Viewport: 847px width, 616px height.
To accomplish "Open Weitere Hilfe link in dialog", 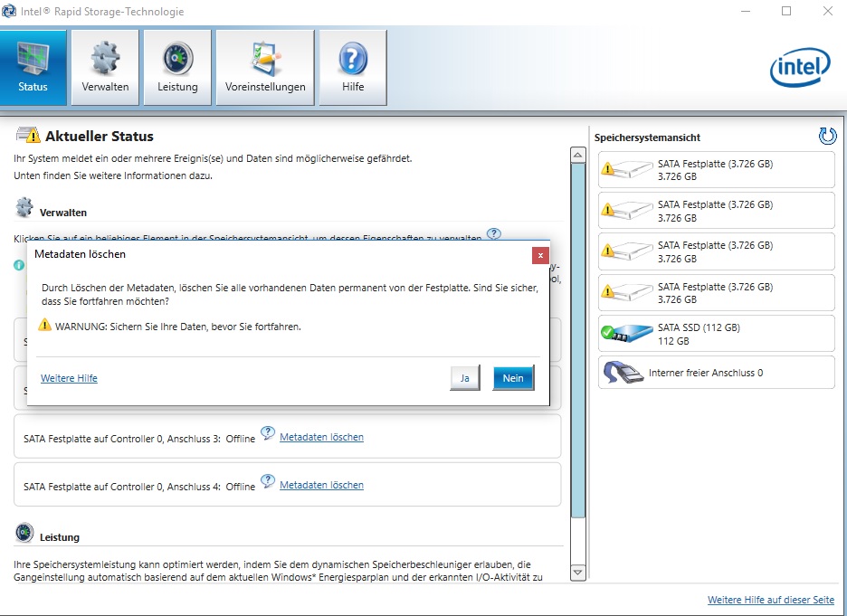I will point(69,378).
